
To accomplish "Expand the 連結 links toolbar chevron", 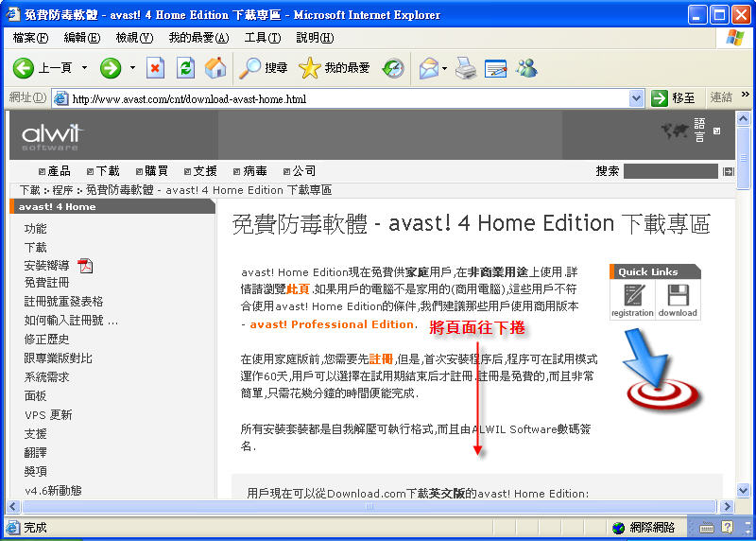I will 746,95.
